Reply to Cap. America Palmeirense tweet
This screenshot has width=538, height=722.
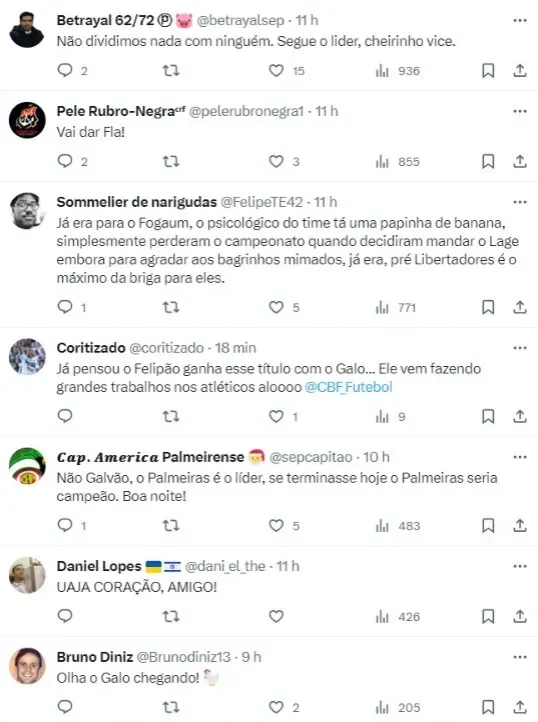[x=65, y=525]
